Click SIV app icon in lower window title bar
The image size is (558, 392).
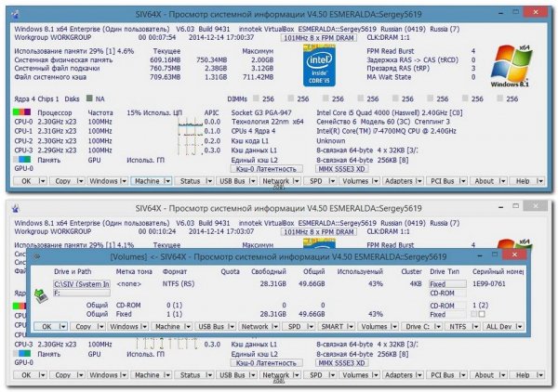coord(15,208)
